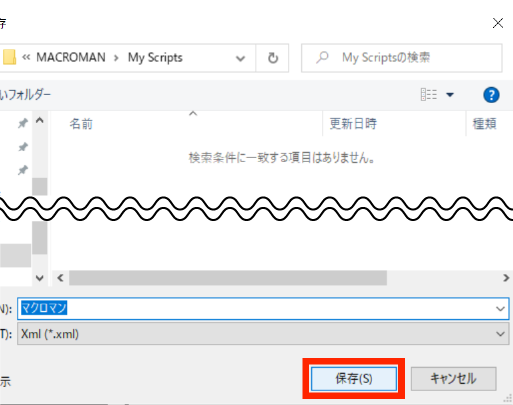
Task: Click the file name field containing マクロマン
Action: tap(263, 308)
